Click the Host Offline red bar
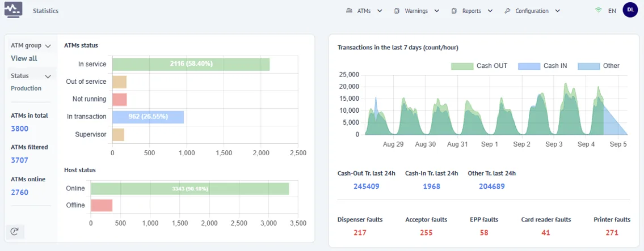644x251 pixels. point(102,206)
